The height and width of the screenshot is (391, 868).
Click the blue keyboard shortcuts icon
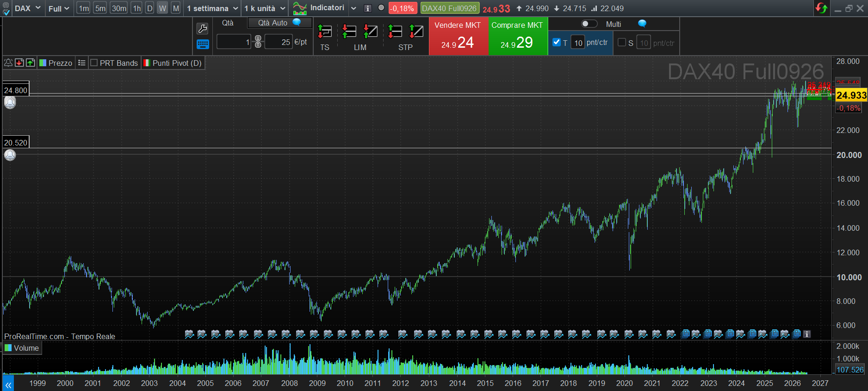tap(203, 44)
